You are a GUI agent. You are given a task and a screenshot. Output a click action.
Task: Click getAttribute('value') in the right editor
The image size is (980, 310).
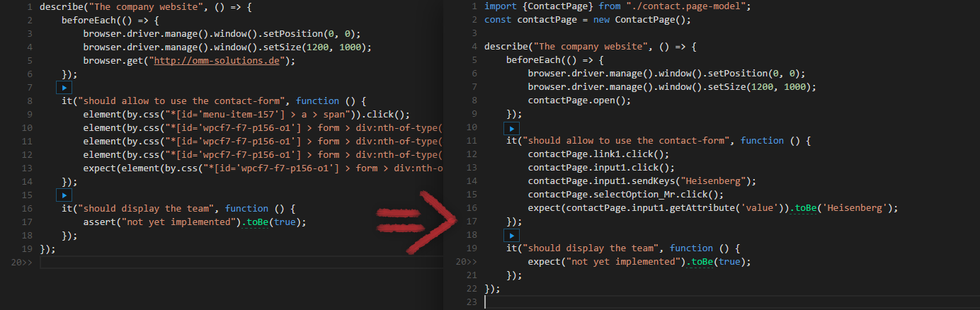(x=712, y=208)
